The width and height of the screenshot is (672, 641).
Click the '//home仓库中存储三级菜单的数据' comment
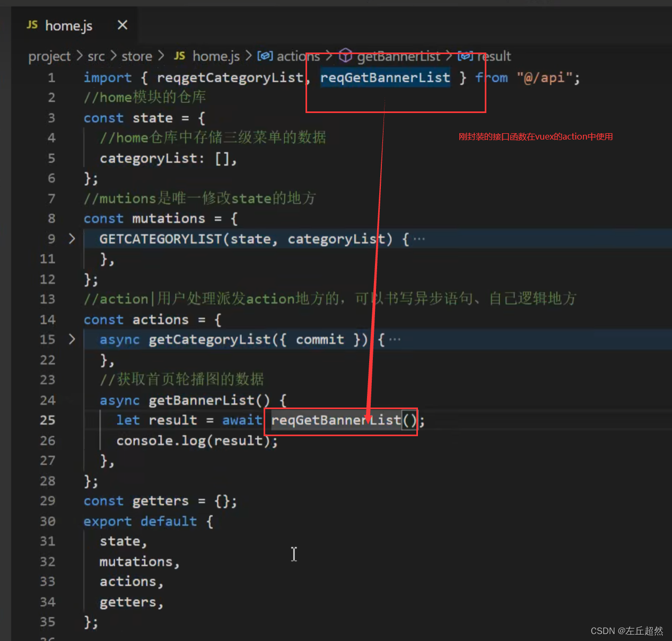click(213, 137)
